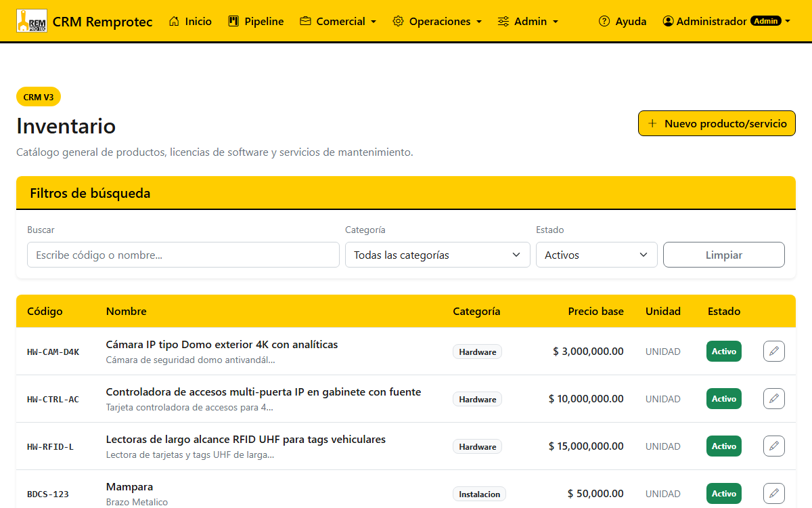Click the $ 3,000,000.00 price
Viewport: 812px width, 508px height.
pyautogui.click(x=588, y=352)
